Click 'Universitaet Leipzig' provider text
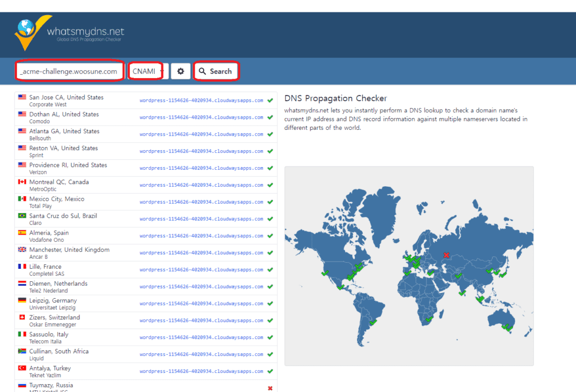This screenshot has height=392, width=576. point(52,308)
